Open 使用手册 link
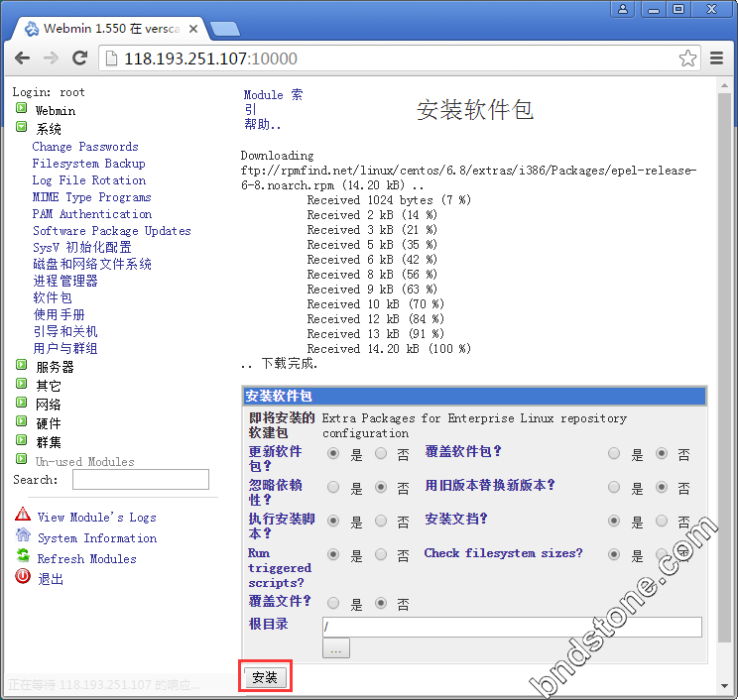 pyautogui.click(x=59, y=314)
